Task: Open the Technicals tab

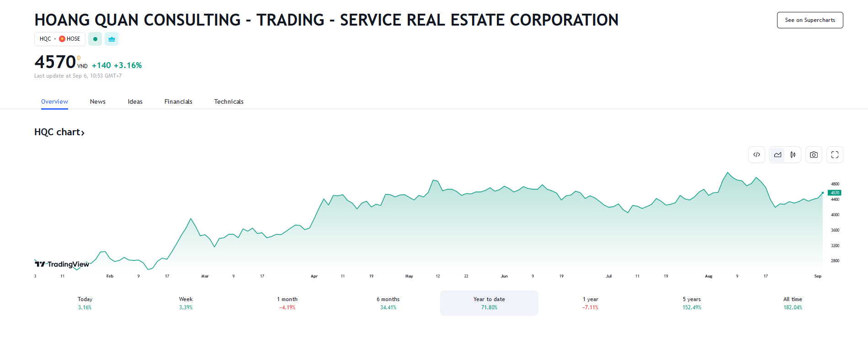Action: point(229,101)
